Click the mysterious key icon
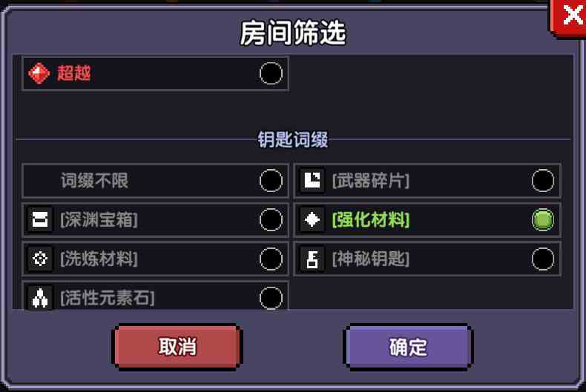The width and height of the screenshot is (586, 392). [x=312, y=259]
